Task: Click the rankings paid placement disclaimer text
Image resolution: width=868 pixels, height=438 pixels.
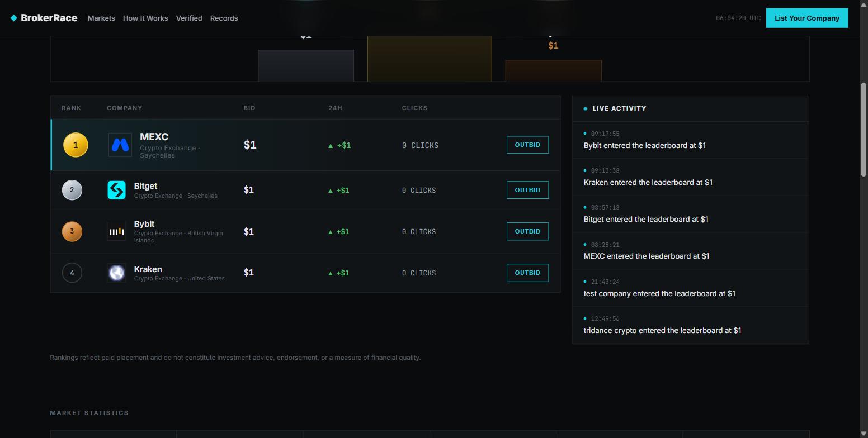Action: coord(235,358)
